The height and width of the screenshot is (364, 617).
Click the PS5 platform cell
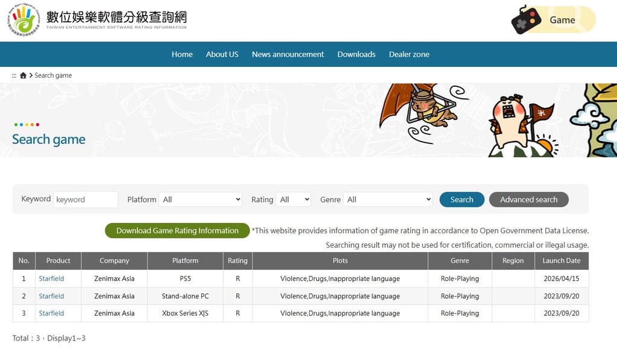tap(186, 278)
